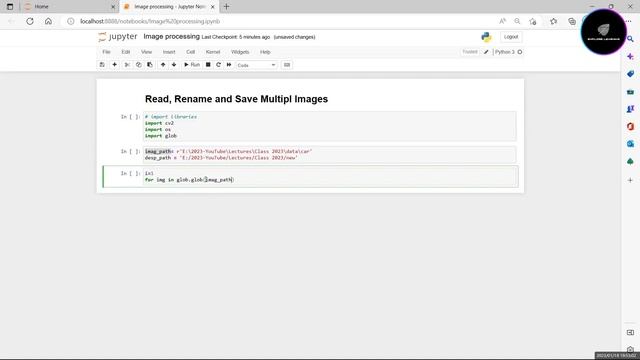The width and height of the screenshot is (640, 360).
Task: Click the tab actions icon
Action: pos(10,7)
